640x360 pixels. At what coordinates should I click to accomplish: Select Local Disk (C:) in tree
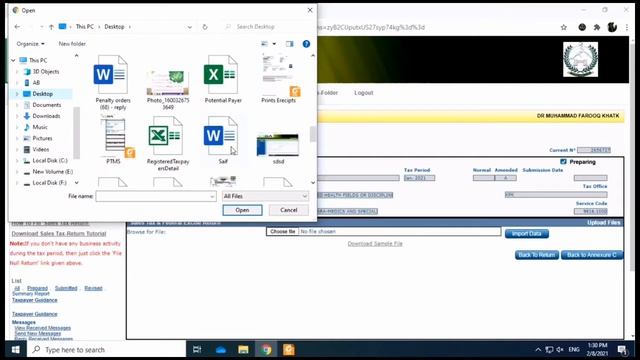point(45,160)
